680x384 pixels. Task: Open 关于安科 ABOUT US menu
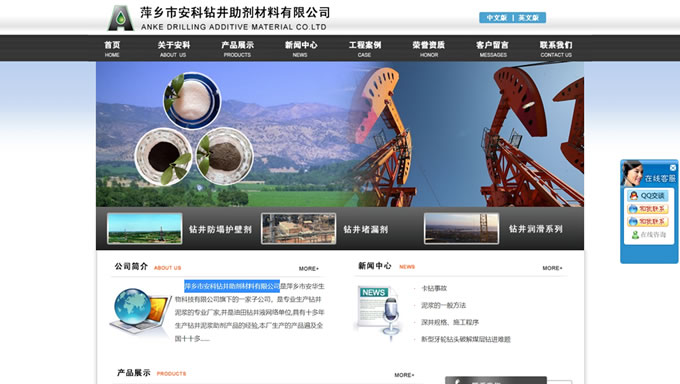(x=173, y=49)
